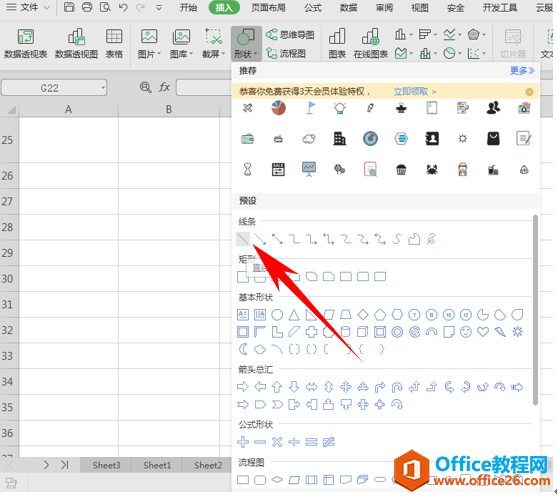Viewport: 557px width, 498px height.
Task: Open the Sheet1 worksheet tab
Action: [x=157, y=465]
